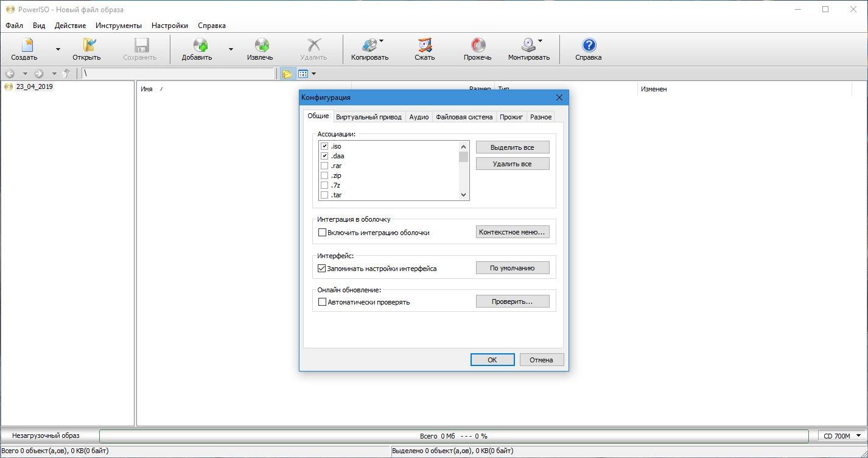Click the По умолчанию button
Screen dimensions: 868x458
coord(513,268)
